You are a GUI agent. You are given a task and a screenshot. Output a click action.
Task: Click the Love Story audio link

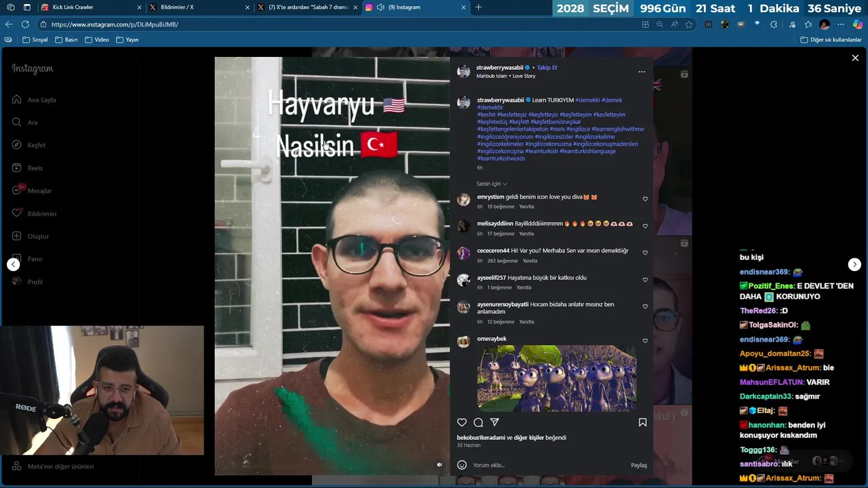(524, 76)
